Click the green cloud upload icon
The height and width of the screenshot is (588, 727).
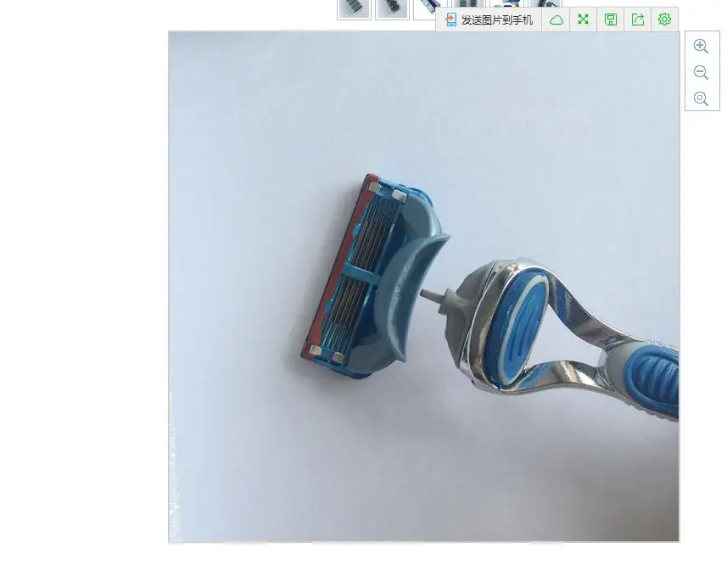pos(556,20)
